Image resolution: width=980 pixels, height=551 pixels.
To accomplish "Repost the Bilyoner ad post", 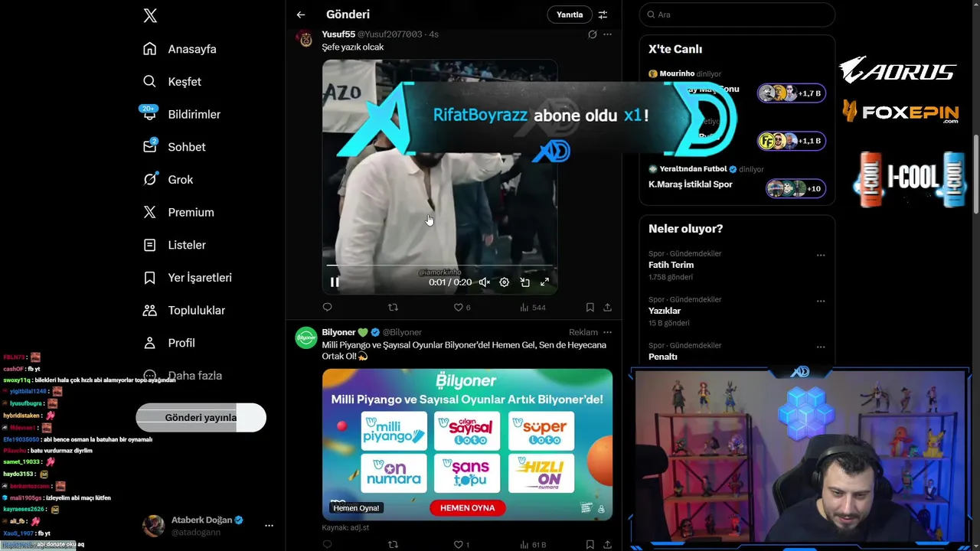I will [x=393, y=545].
